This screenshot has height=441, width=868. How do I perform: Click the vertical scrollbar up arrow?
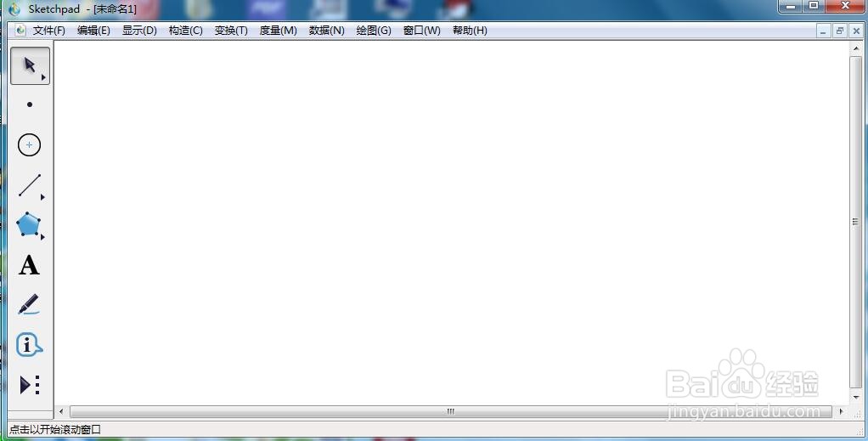(856, 48)
